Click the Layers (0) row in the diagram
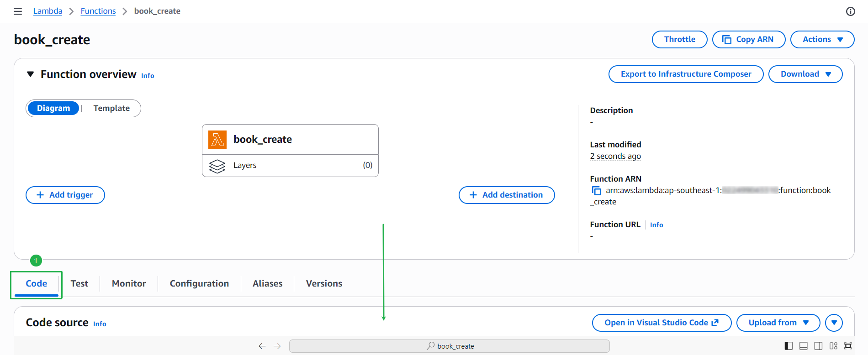The image size is (868, 355). [290, 166]
